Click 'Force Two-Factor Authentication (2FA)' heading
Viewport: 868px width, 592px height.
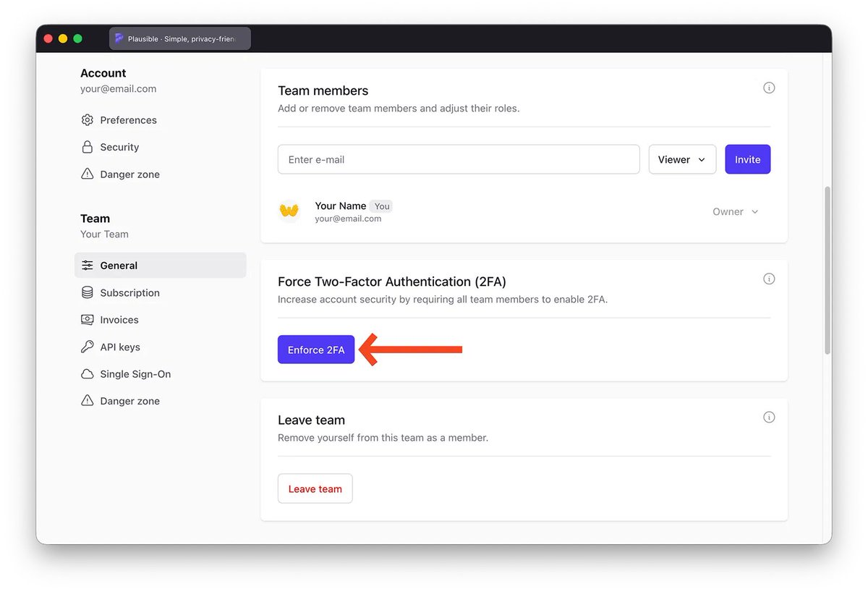392,282
